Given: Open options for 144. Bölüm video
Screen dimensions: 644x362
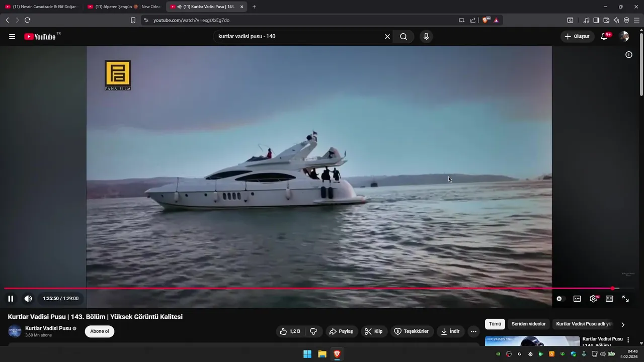Looking at the screenshot, I should click(628, 340).
